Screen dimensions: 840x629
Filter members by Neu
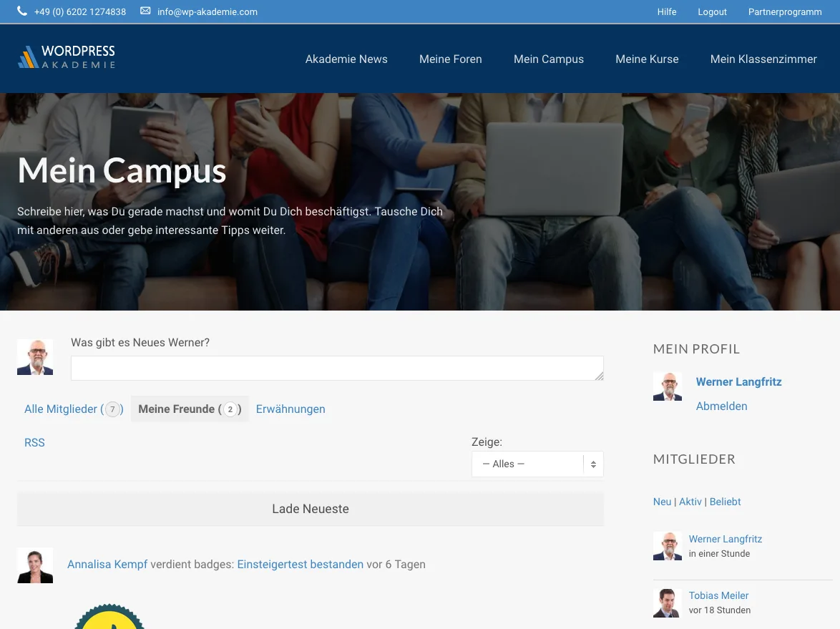point(662,502)
